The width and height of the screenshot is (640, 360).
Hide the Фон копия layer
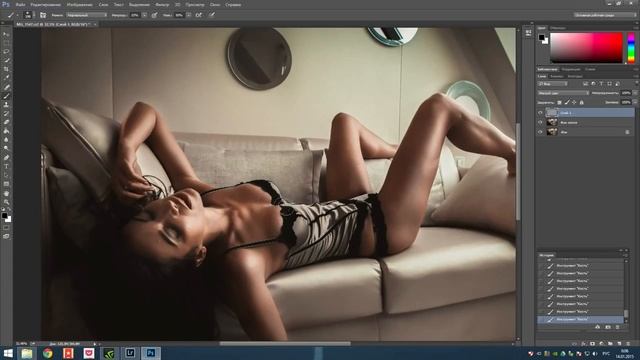[540, 122]
